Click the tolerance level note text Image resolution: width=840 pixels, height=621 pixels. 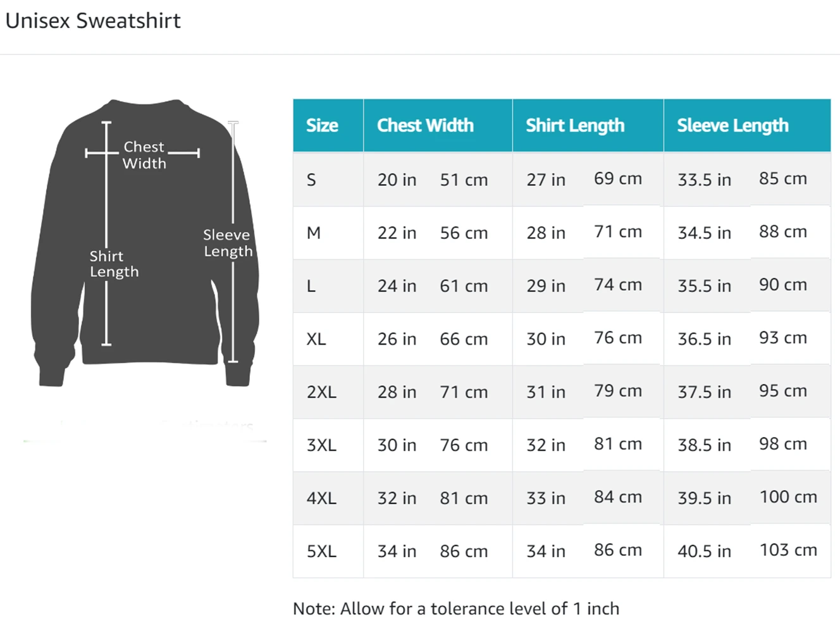click(456, 608)
